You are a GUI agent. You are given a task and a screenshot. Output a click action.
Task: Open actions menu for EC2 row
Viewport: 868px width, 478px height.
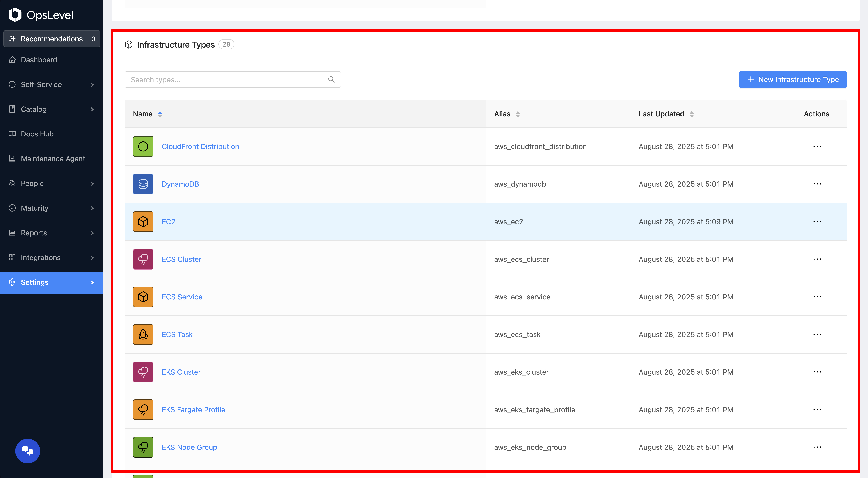point(817,221)
